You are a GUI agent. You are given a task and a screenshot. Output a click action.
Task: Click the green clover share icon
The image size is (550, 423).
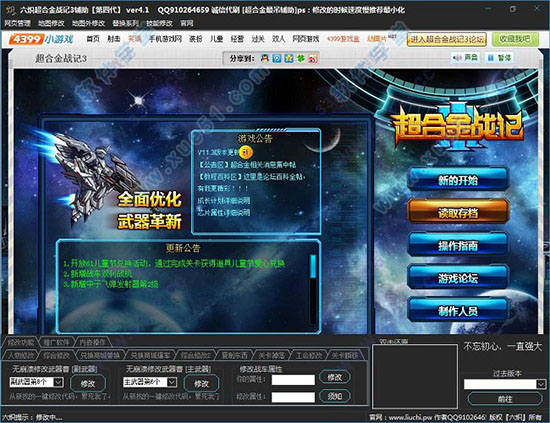pos(301,58)
